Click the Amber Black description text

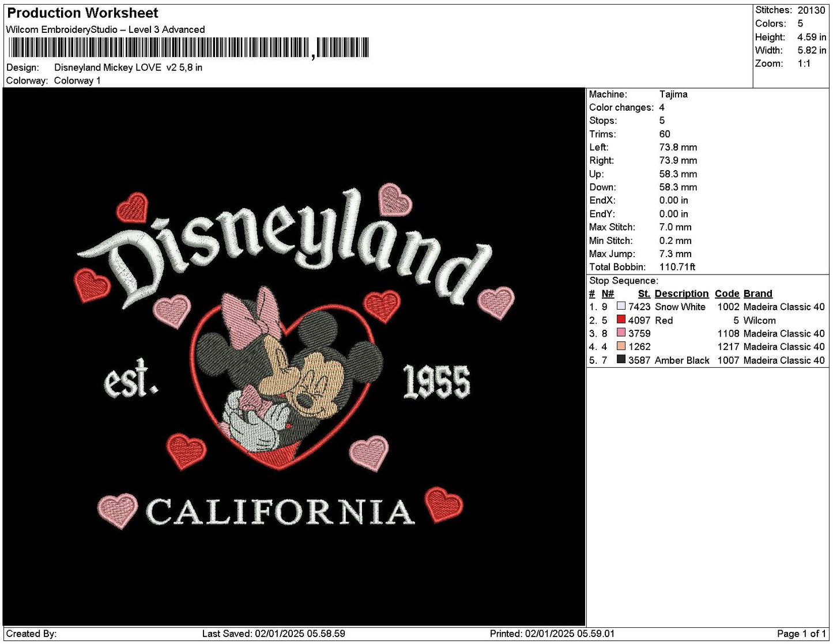(682, 360)
